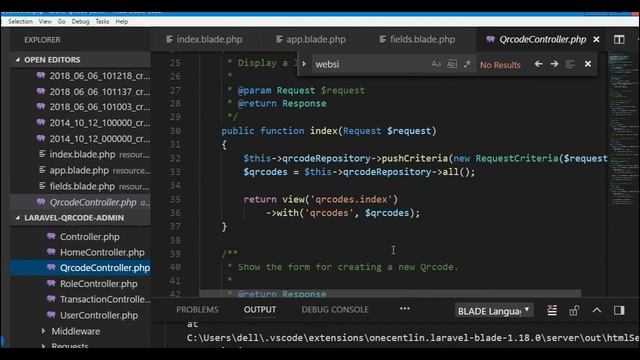Close the find widget
The width and height of the screenshot is (640, 360).
(588, 64)
